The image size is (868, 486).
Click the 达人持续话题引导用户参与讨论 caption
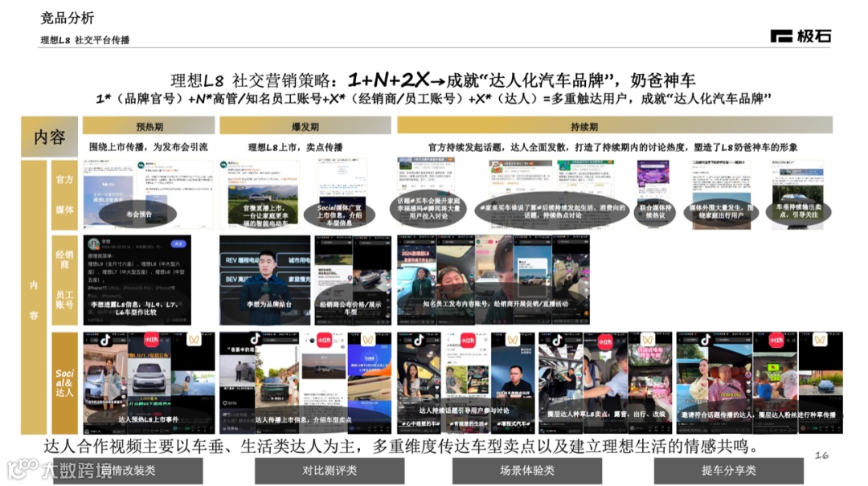coord(464,410)
